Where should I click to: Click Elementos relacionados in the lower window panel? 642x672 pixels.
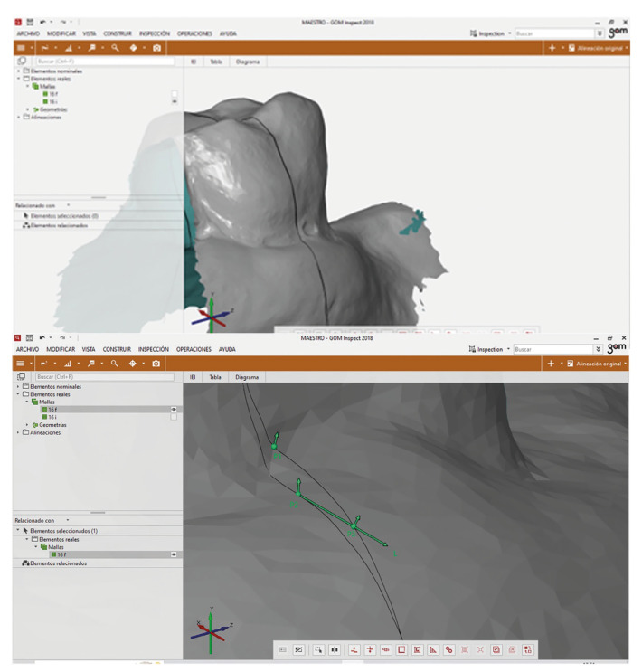(59, 563)
